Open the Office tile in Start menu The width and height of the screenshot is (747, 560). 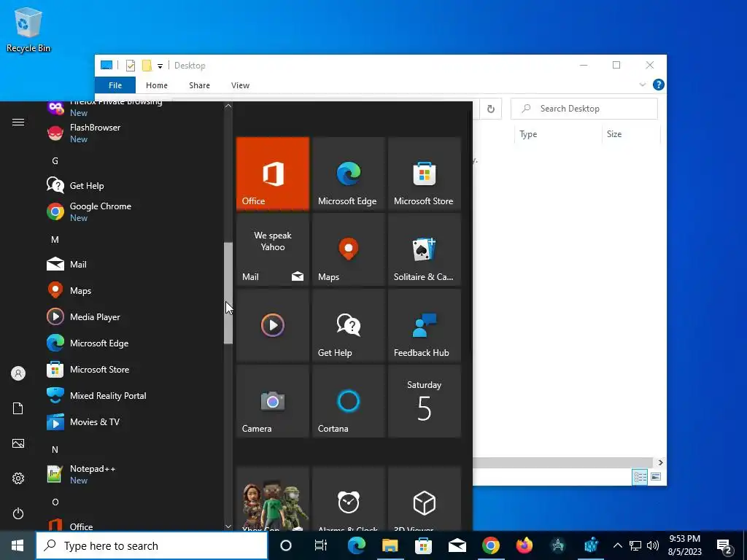273,174
